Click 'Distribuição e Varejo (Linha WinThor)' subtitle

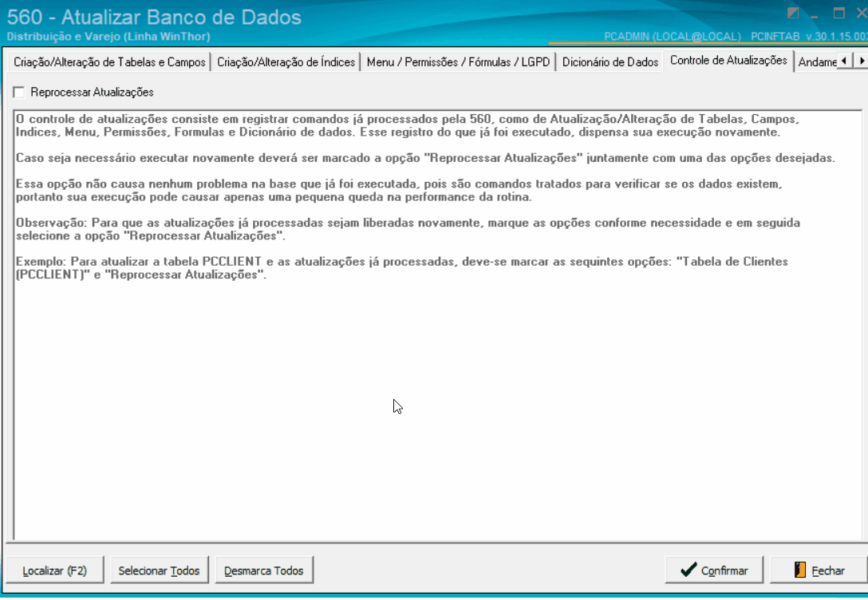click(x=108, y=37)
